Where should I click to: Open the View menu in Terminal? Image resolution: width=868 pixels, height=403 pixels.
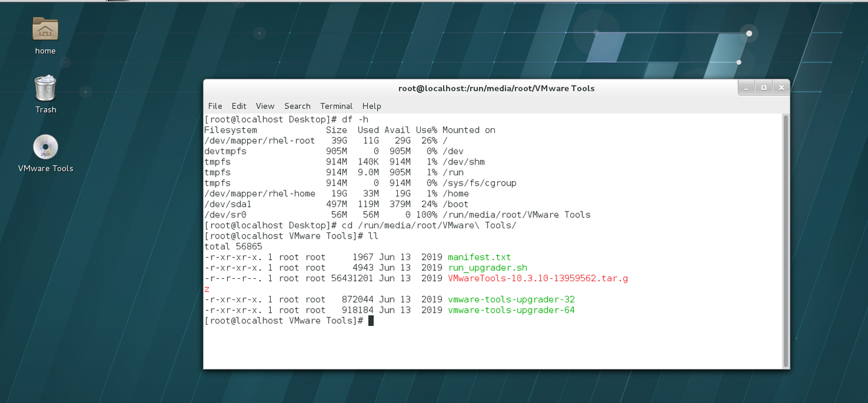(265, 106)
